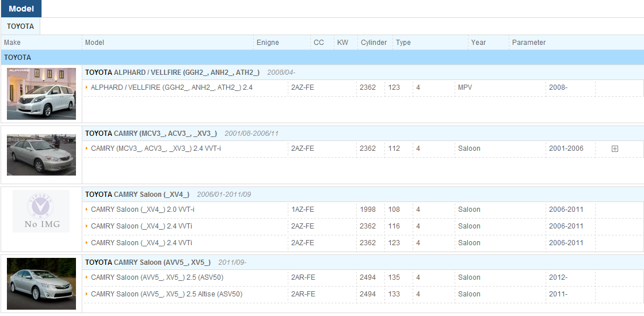The image size is (644, 316).
Task: Select the TOYOTA make tab
Action: (x=21, y=26)
